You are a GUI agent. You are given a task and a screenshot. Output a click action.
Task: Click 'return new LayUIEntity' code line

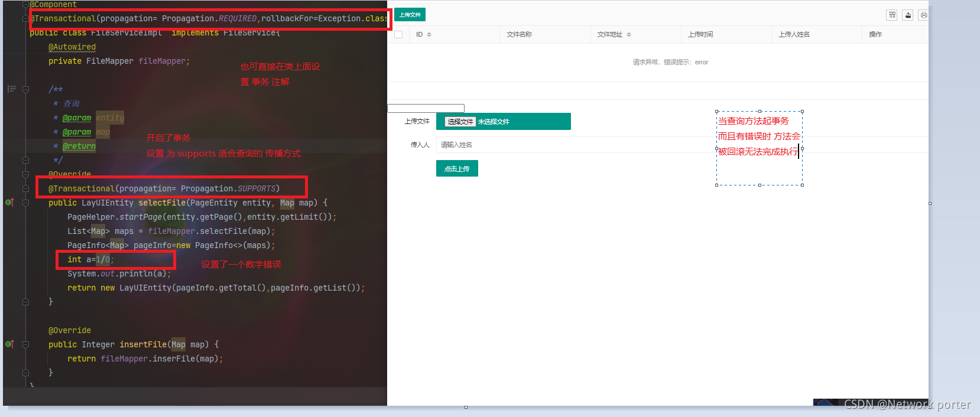coord(216,288)
